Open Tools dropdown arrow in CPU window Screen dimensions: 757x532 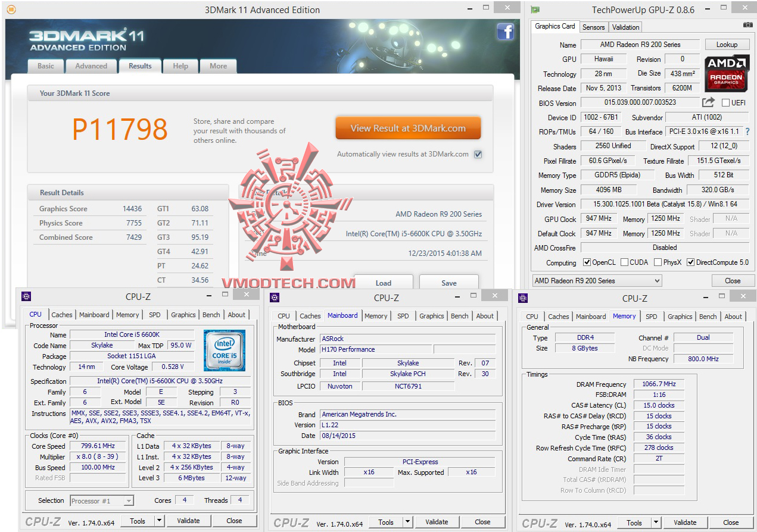[x=159, y=521]
